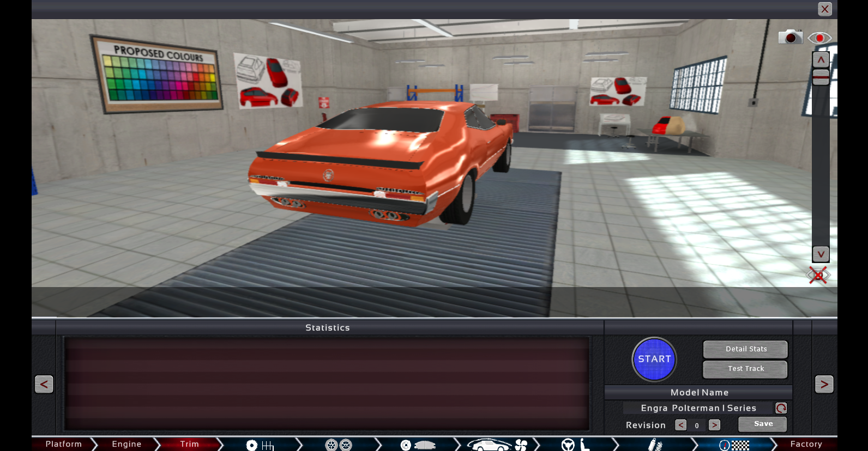Click the Statistics panel area
Image resolution: width=868 pixels, height=451 pixels.
pyautogui.click(x=327, y=383)
